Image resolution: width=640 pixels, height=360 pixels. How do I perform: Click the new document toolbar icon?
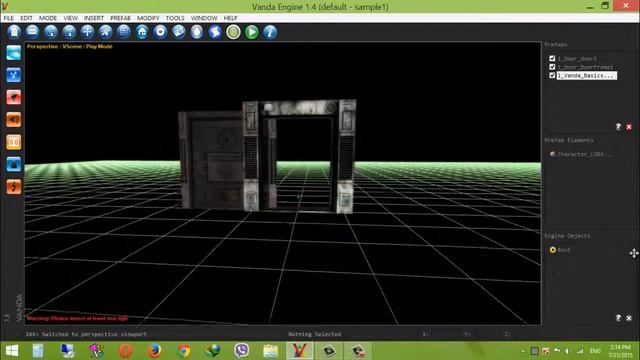14,32
